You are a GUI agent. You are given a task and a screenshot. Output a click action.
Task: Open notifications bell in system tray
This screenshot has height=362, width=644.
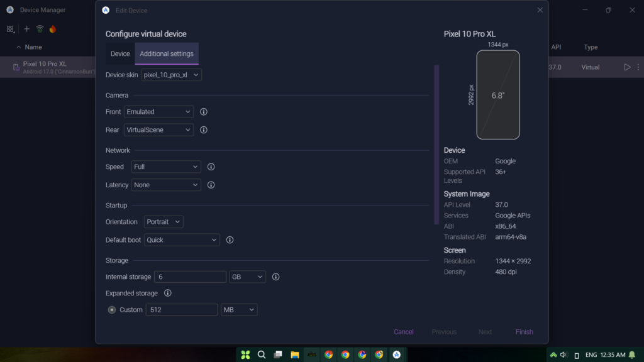[x=631, y=354]
